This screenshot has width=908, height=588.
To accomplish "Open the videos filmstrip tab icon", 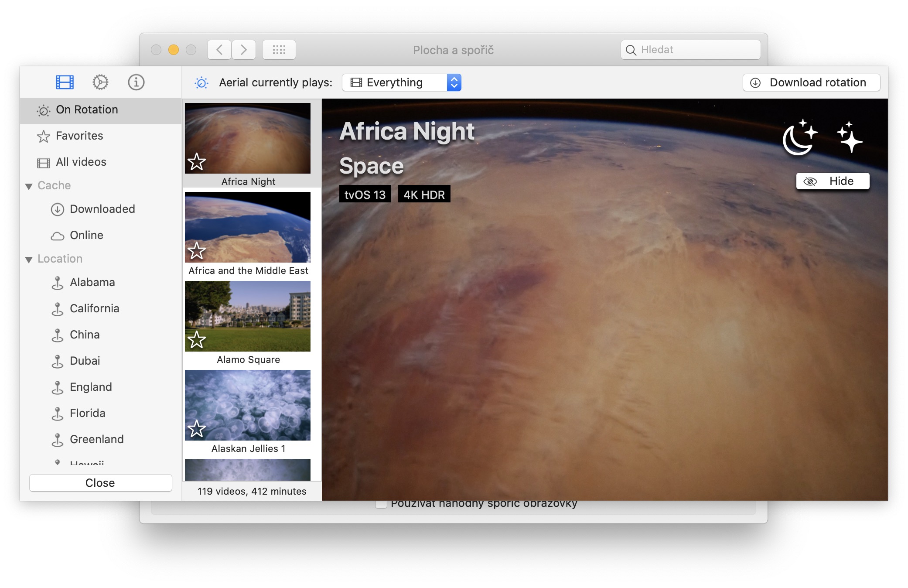I will (65, 82).
